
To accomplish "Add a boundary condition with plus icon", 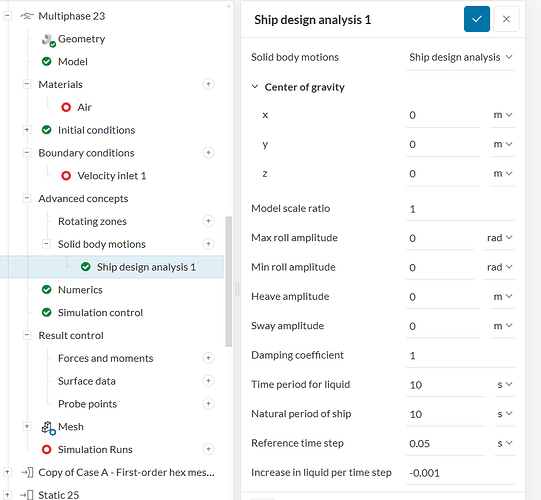I will click(x=208, y=153).
